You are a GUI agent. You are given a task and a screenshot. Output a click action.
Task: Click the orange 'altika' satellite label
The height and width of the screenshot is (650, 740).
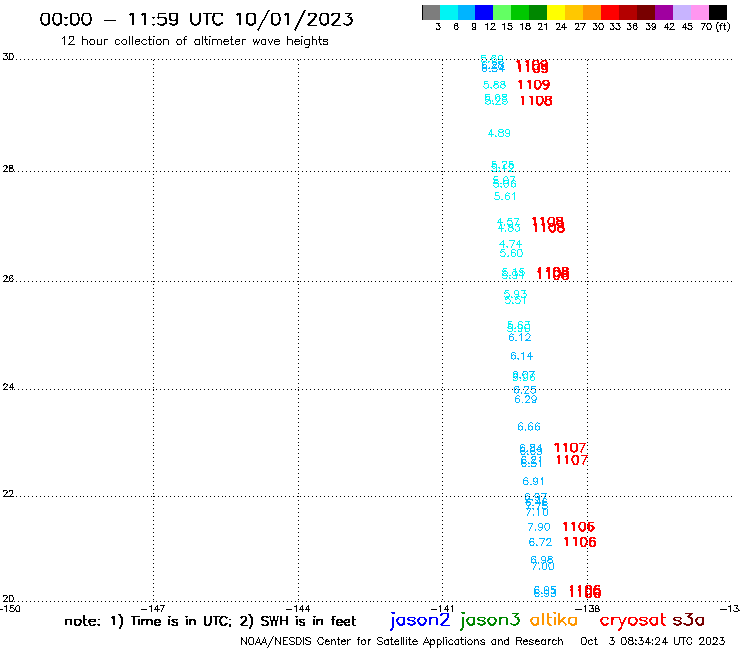[553, 620]
